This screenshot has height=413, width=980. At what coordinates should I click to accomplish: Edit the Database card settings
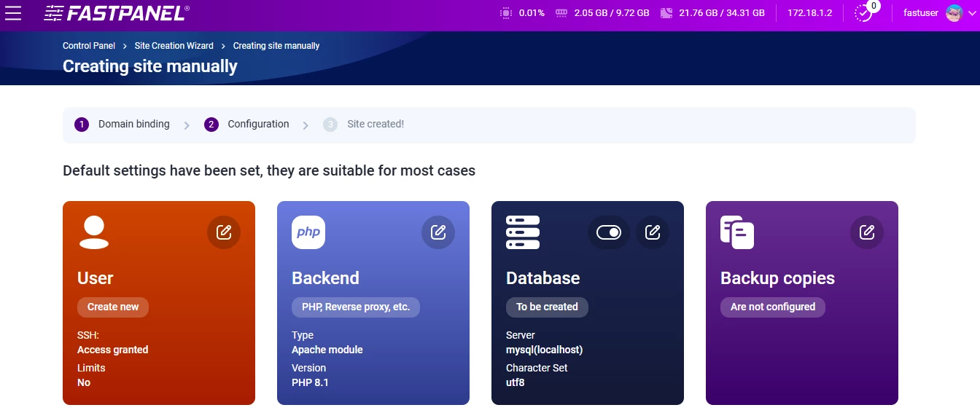click(x=653, y=232)
